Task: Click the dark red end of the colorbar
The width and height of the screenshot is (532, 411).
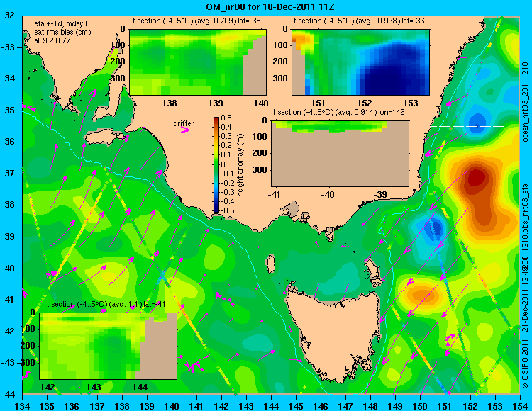Action: pyautogui.click(x=216, y=120)
